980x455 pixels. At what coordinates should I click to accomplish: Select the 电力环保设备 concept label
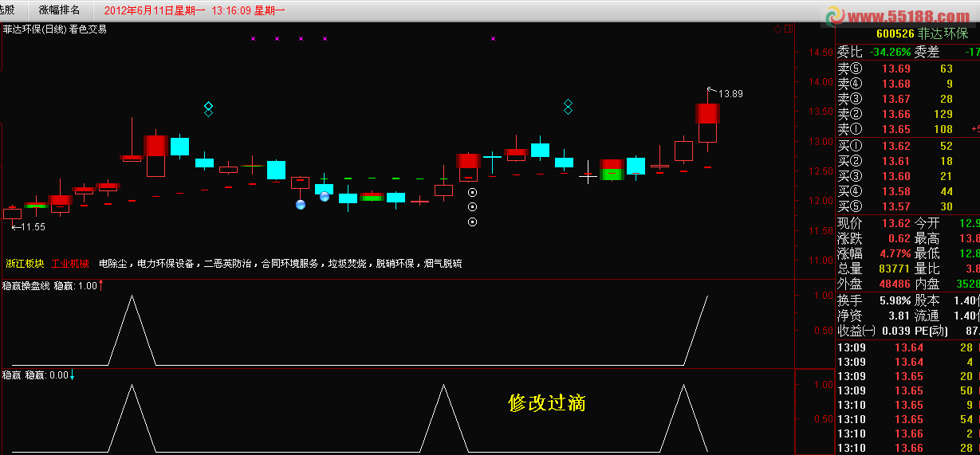[x=166, y=263]
